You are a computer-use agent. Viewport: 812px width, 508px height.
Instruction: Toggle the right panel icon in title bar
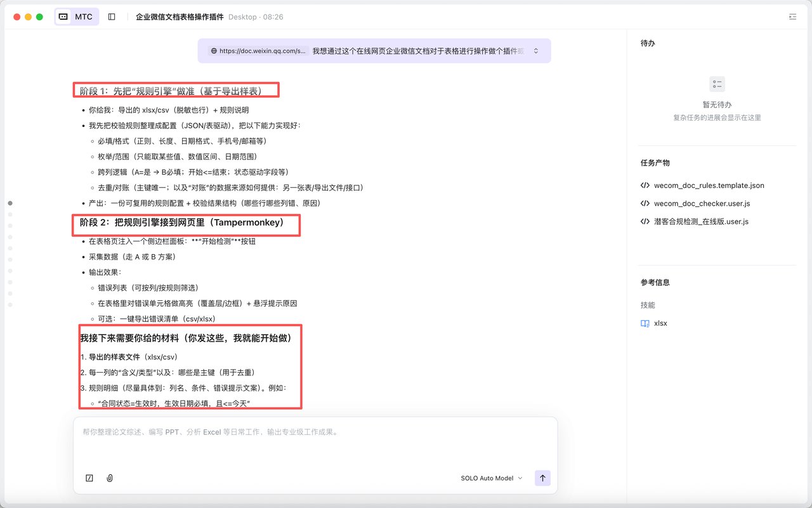point(792,17)
